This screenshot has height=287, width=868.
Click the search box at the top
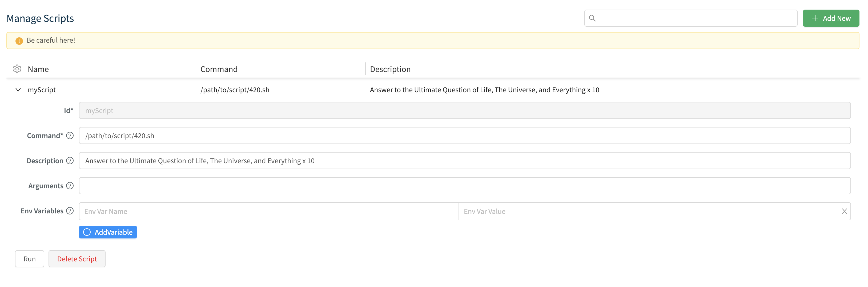click(x=691, y=18)
